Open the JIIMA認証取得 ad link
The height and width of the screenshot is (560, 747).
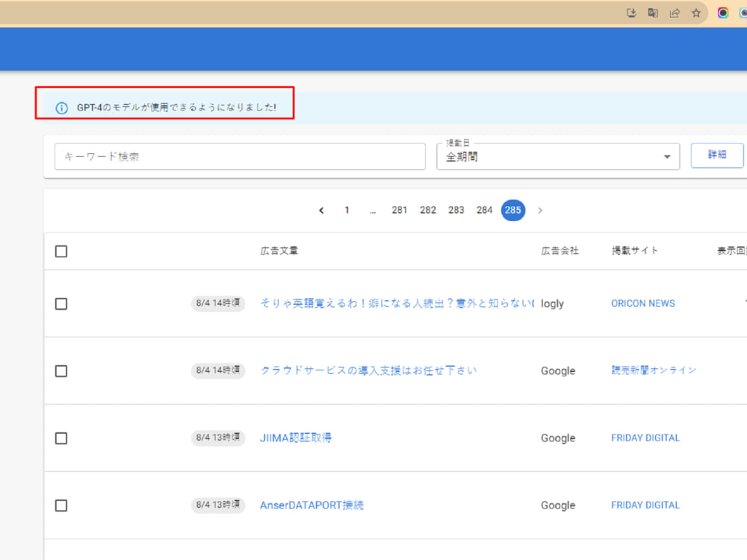point(295,438)
